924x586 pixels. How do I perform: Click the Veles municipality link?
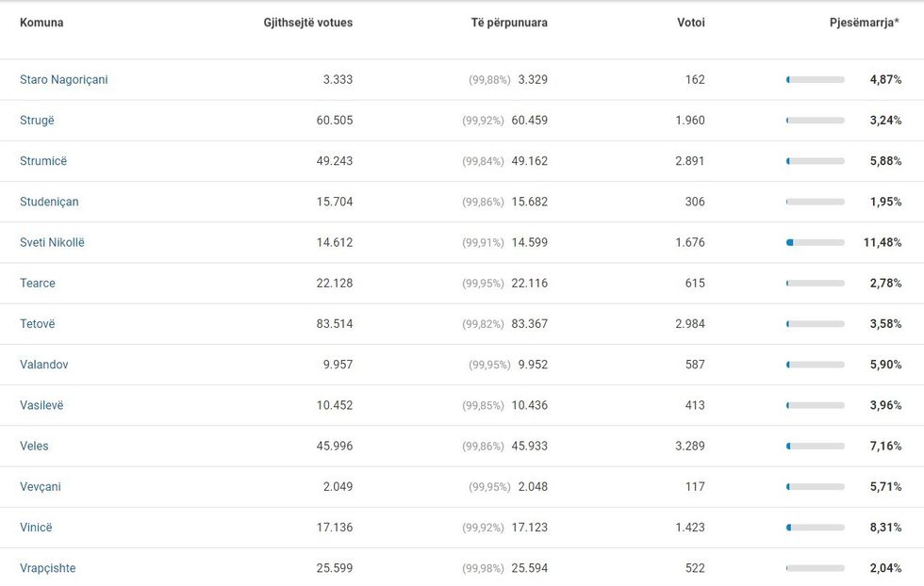point(34,446)
